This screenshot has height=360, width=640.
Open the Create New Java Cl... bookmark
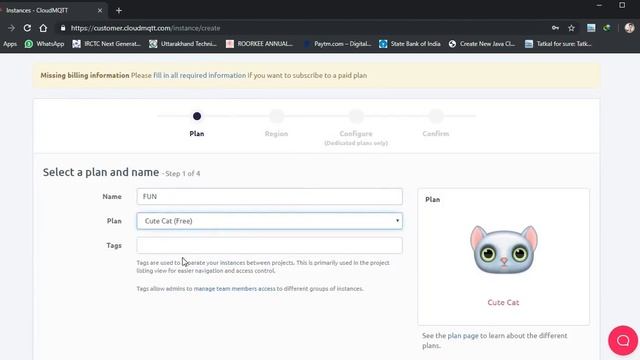point(482,44)
